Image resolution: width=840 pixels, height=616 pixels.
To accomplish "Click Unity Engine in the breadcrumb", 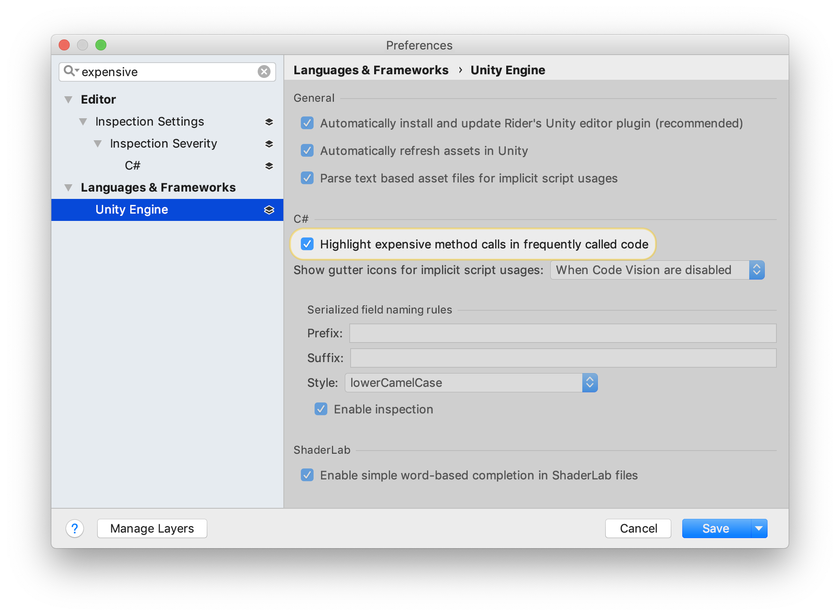I will click(x=508, y=70).
